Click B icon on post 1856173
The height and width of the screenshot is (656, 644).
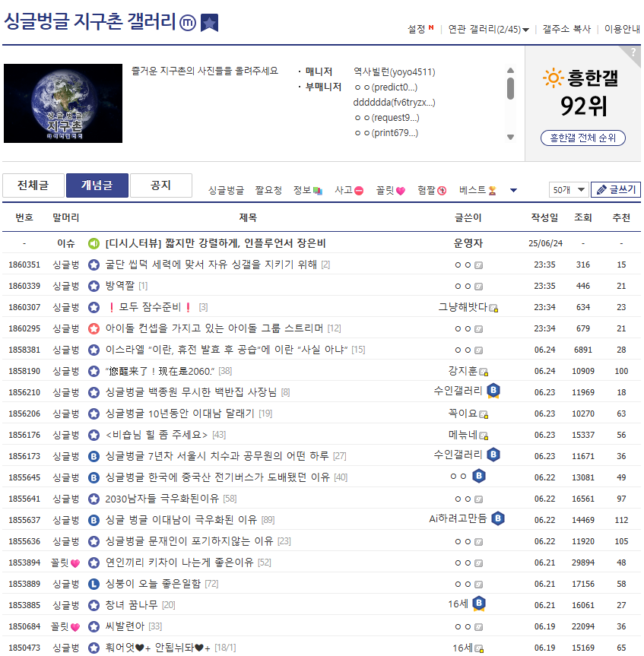[x=94, y=456]
